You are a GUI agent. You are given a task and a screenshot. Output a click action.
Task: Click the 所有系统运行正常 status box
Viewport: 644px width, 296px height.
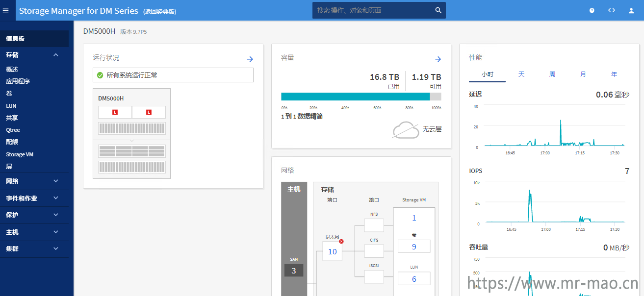pyautogui.click(x=173, y=75)
